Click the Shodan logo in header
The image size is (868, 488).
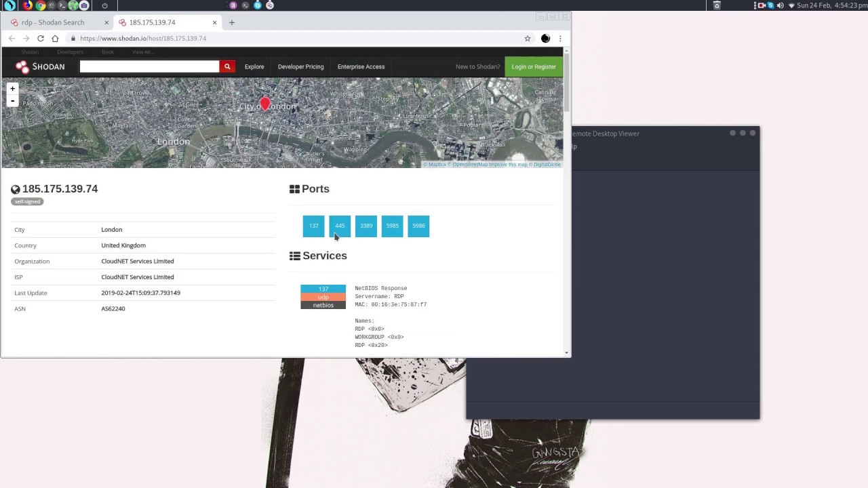tap(41, 66)
